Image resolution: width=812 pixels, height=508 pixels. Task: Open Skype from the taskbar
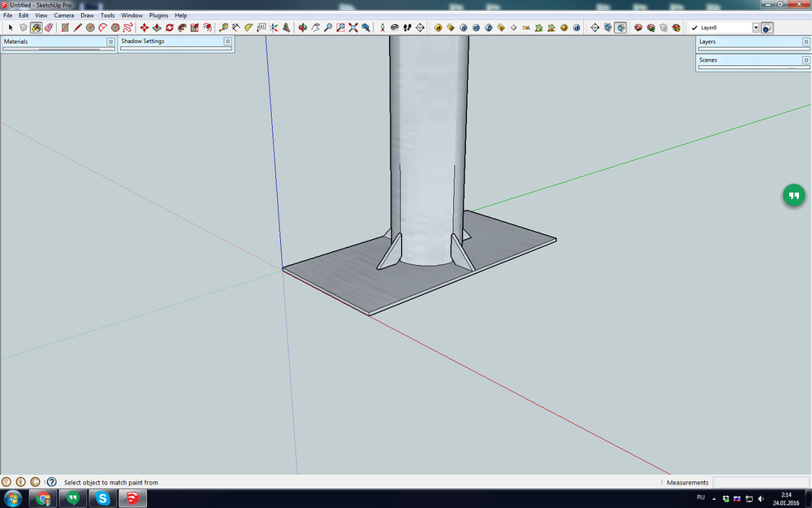(102, 498)
